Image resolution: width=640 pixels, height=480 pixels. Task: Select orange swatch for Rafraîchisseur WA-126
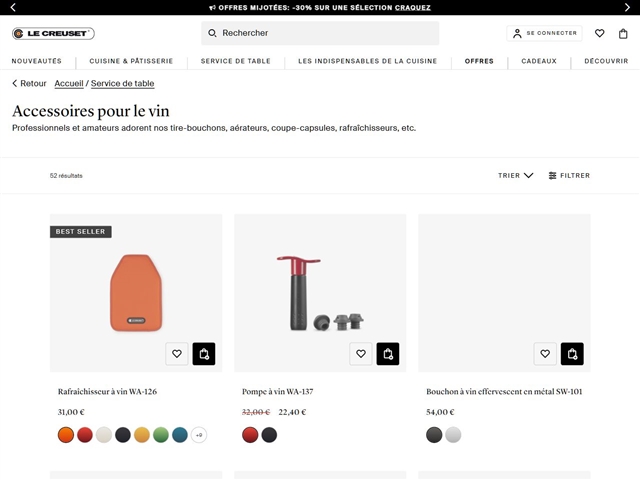point(66,435)
